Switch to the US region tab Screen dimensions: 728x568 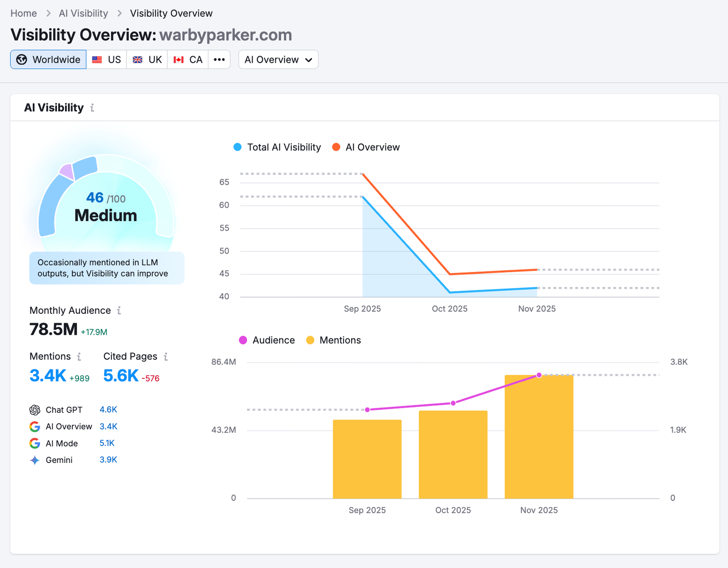106,60
